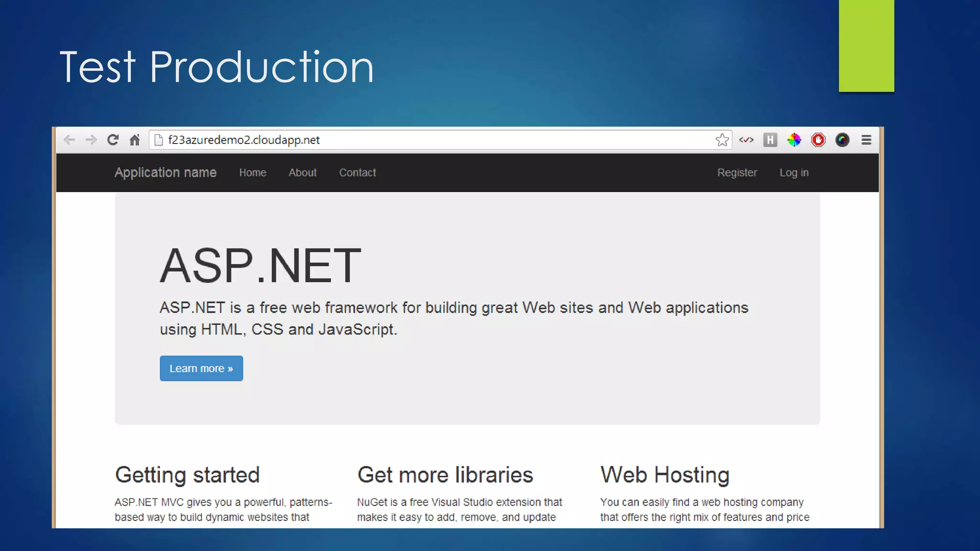Image resolution: width=980 pixels, height=551 pixels.
Task: Click the page icon in address bar
Action: point(158,140)
